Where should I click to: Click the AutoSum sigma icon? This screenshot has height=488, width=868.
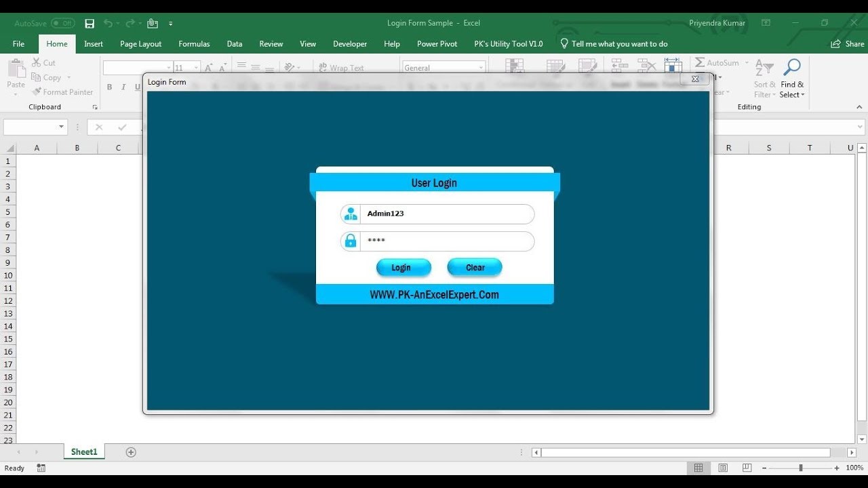[x=700, y=62]
